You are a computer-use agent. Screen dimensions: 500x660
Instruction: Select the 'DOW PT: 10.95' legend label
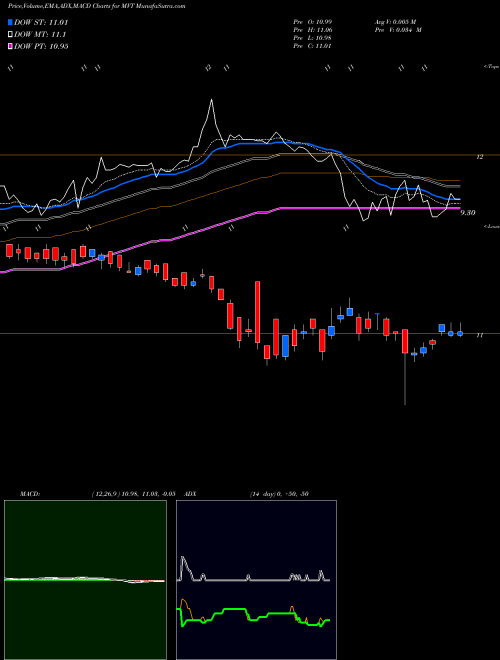(x=41, y=46)
